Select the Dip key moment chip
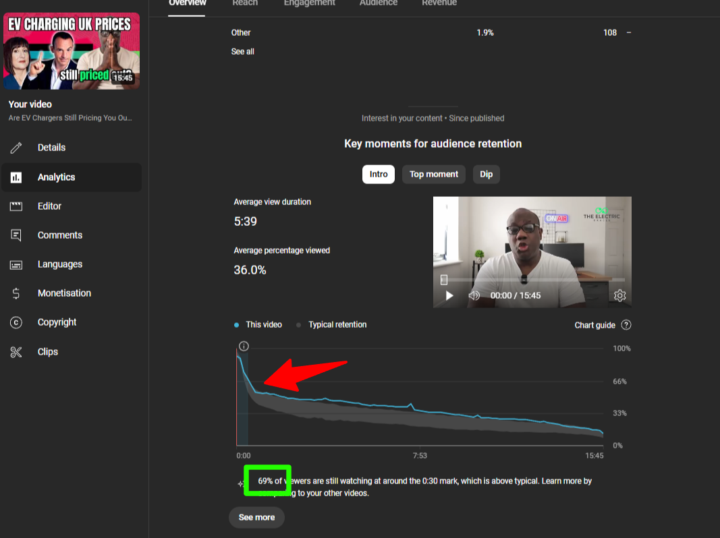The width and height of the screenshot is (720, 538). [486, 174]
